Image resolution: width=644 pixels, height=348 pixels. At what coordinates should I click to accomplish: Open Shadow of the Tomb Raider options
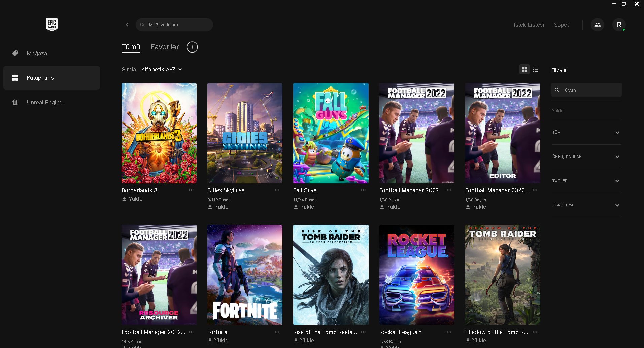(x=535, y=332)
